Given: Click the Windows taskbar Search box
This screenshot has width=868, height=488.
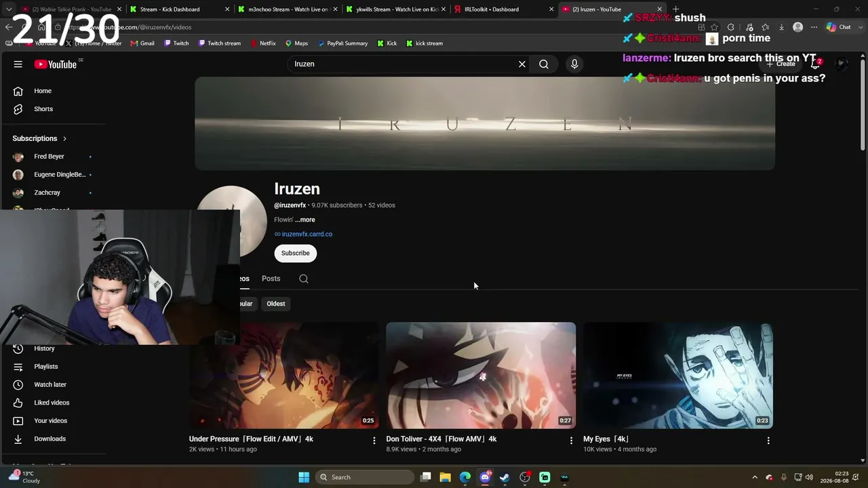Looking at the screenshot, I should pyautogui.click(x=365, y=477).
